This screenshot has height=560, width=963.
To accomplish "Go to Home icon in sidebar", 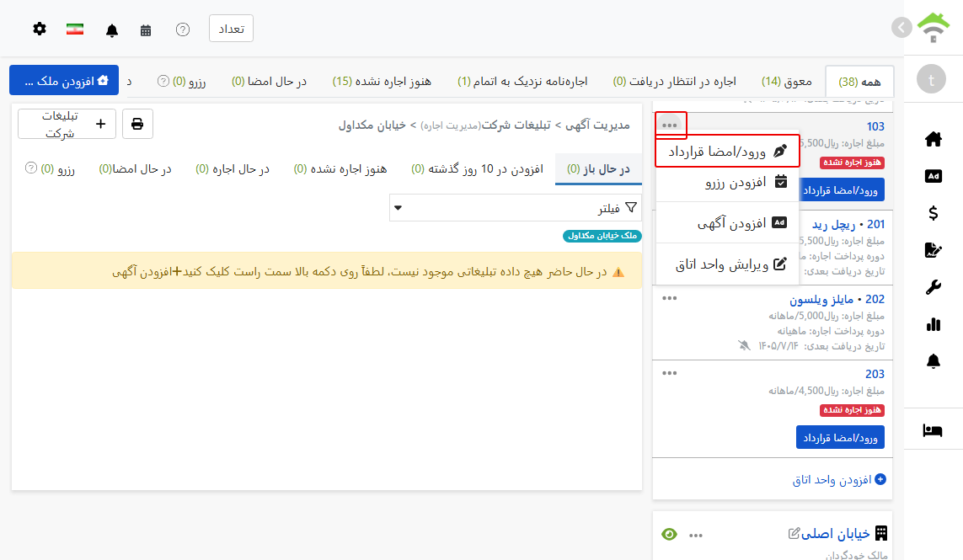I will pyautogui.click(x=933, y=140).
